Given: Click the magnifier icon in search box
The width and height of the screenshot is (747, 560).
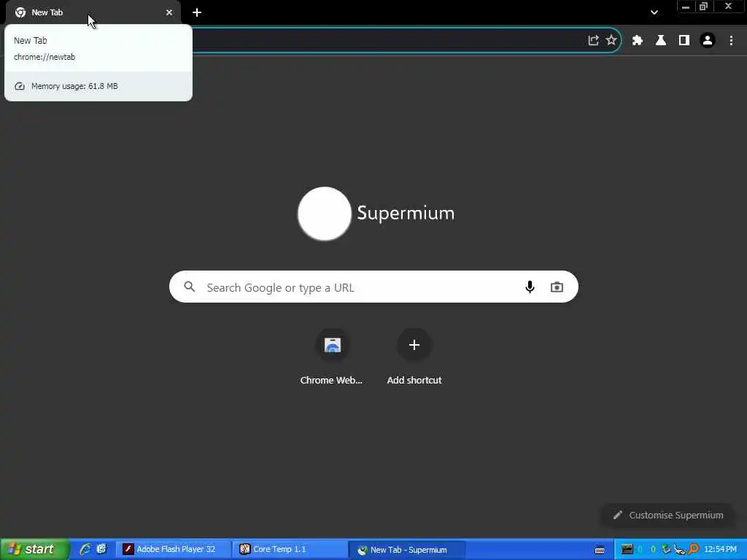Looking at the screenshot, I should (x=190, y=287).
